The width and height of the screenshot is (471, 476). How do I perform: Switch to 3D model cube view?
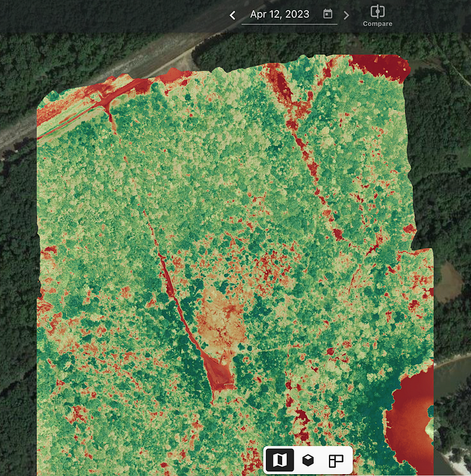(x=308, y=460)
